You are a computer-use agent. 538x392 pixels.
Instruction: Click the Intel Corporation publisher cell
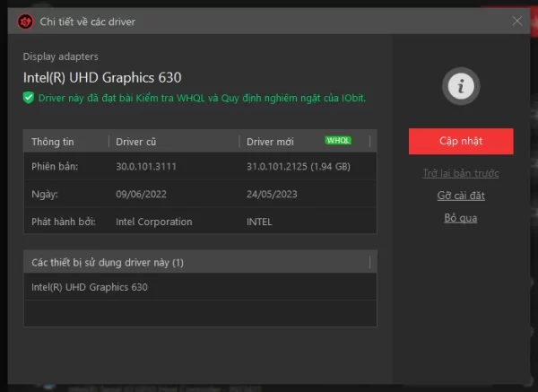(154, 222)
